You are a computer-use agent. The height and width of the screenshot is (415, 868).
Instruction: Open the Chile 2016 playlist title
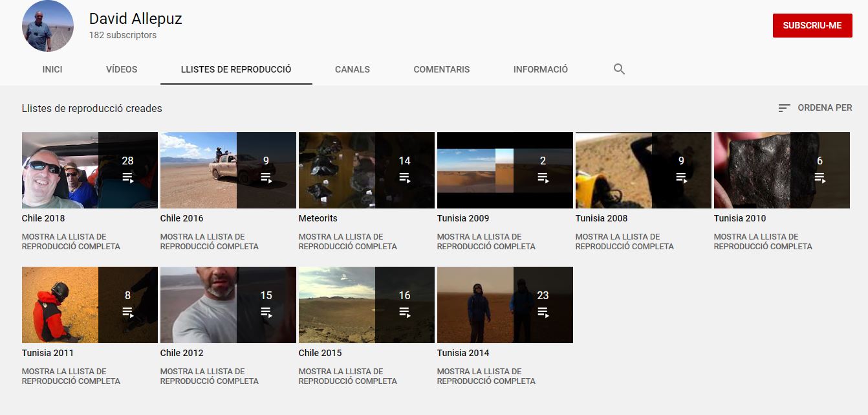[x=182, y=218]
